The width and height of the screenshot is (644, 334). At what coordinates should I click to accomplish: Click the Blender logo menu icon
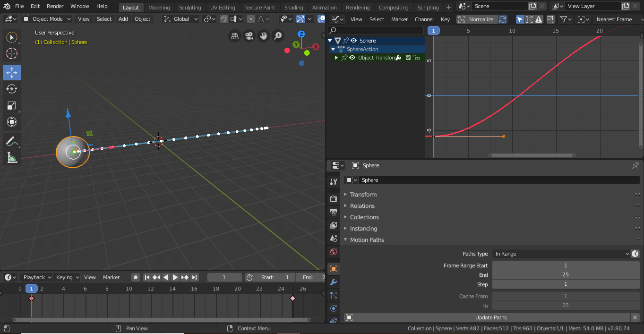(x=7, y=6)
